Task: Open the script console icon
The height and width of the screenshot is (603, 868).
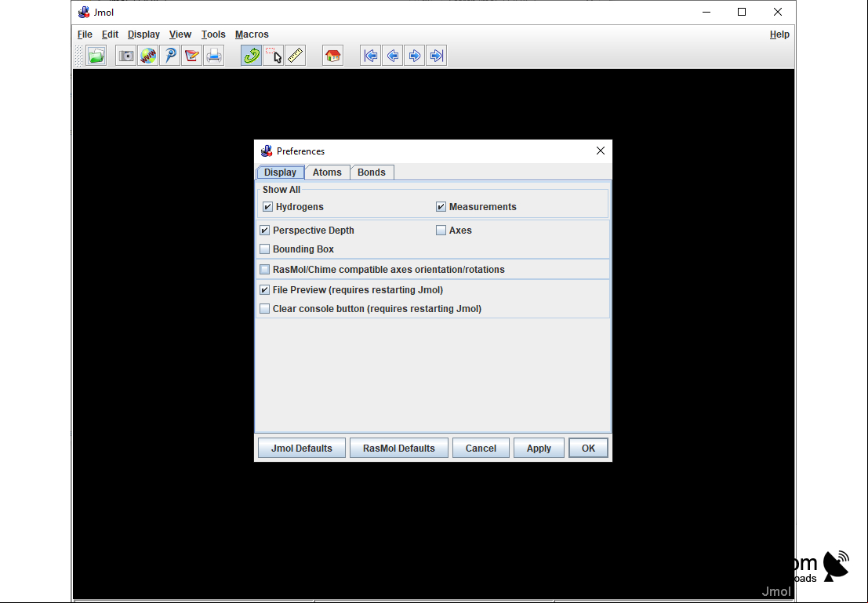Action: [x=170, y=56]
